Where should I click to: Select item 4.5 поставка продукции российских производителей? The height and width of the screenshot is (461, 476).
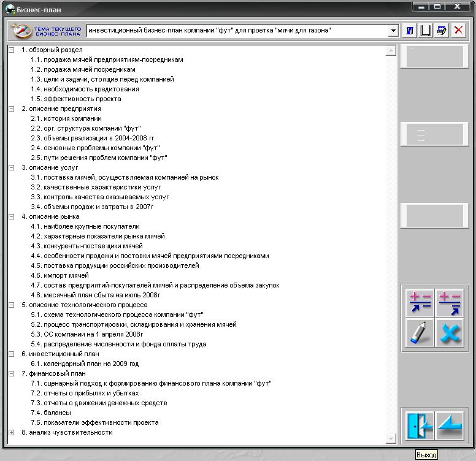click(x=115, y=265)
